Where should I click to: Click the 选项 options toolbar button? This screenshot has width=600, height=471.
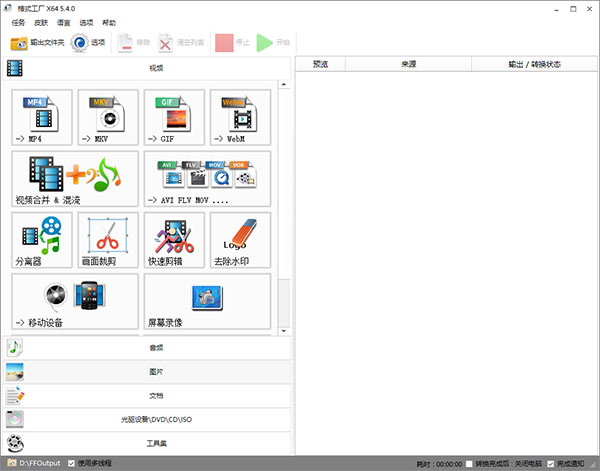pos(88,43)
